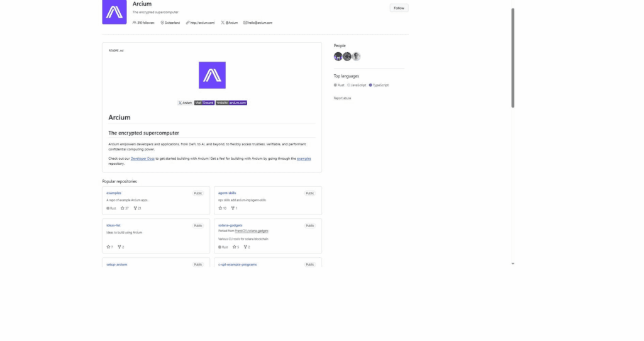
Task: Click fork count on solana-gadgets repo
Action: pyautogui.click(x=247, y=247)
